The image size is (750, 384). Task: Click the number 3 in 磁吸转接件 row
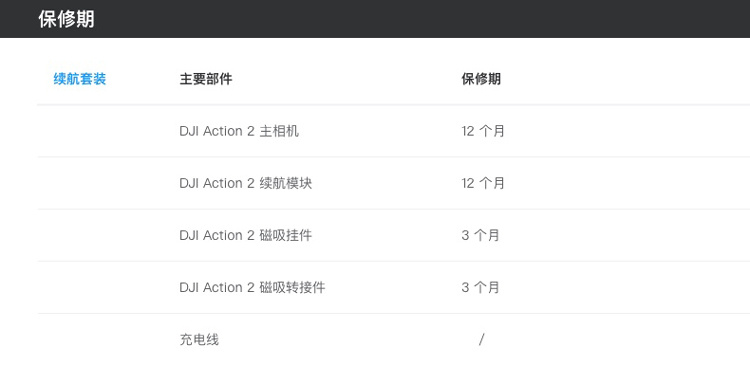(465, 287)
